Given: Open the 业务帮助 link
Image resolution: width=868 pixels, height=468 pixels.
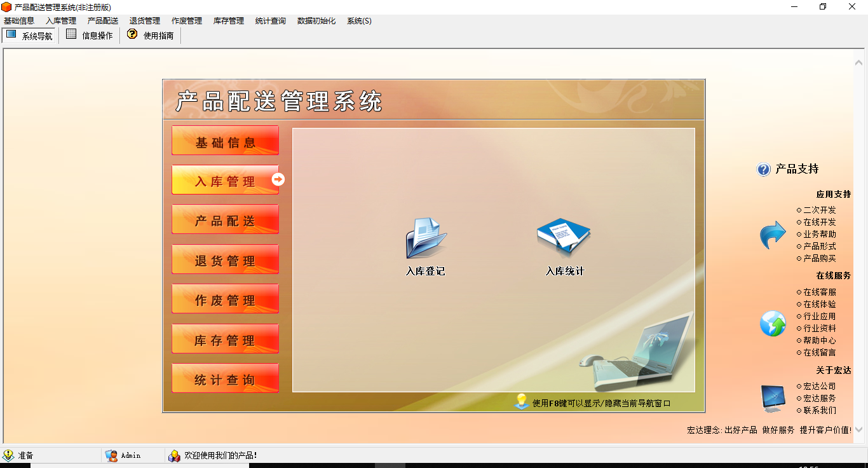Looking at the screenshot, I should pos(820,234).
